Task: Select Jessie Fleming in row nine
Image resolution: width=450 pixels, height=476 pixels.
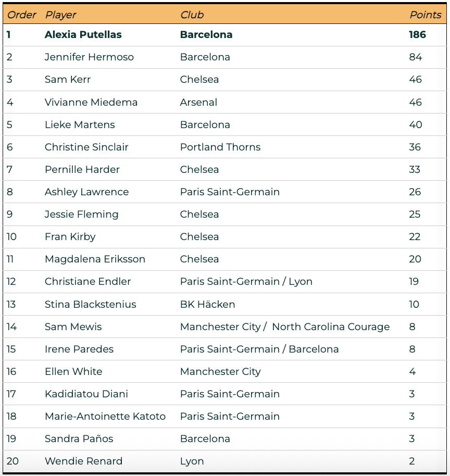Action: 82,215
